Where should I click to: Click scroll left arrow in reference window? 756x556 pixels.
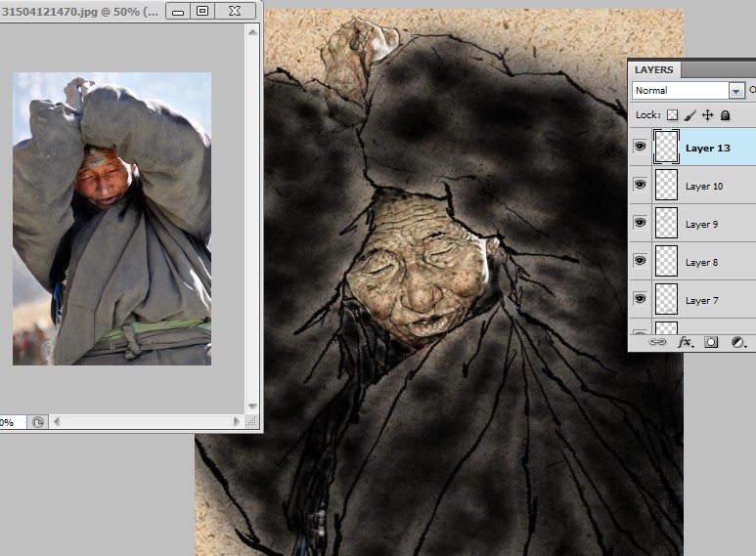[x=57, y=422]
